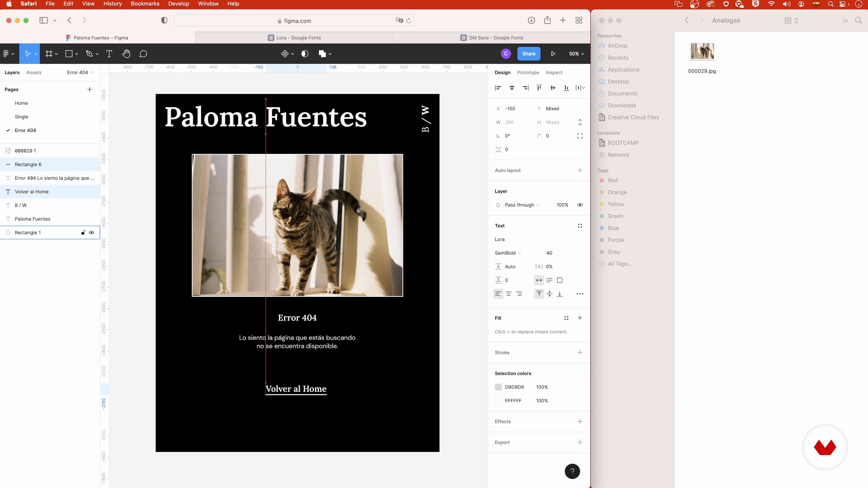Click independent corners icon
868x488 pixels.
(x=580, y=136)
